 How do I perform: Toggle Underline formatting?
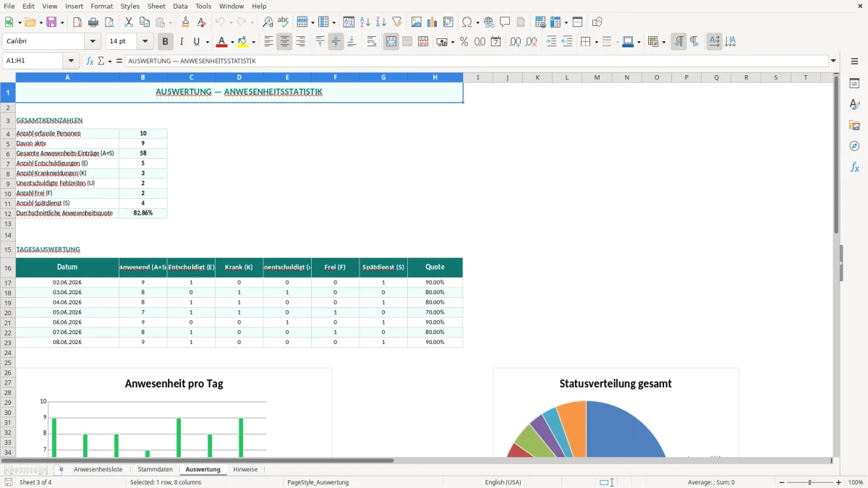[196, 42]
